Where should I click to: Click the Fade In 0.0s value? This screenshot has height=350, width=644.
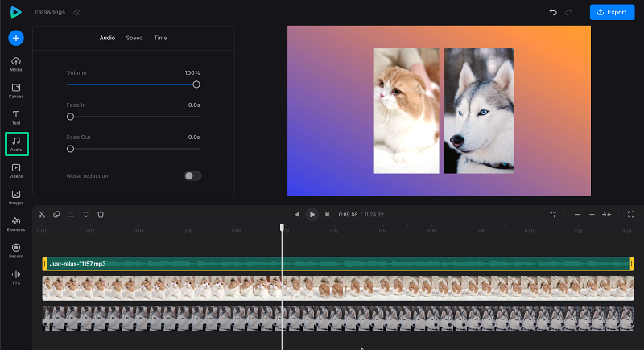pyautogui.click(x=194, y=105)
